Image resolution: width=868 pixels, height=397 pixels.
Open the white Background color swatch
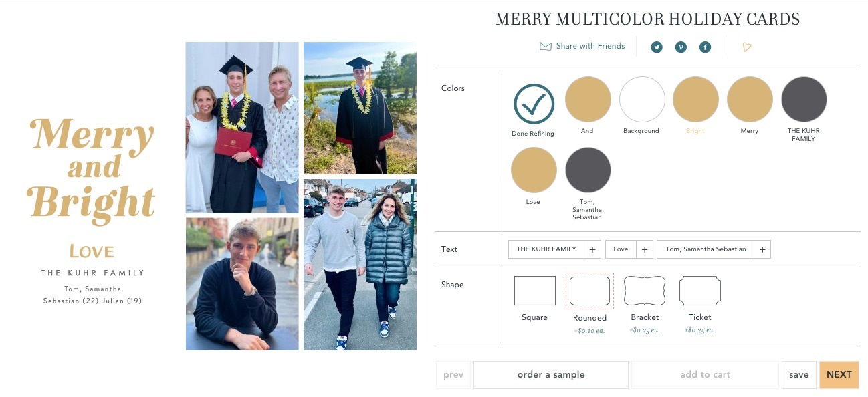642,99
